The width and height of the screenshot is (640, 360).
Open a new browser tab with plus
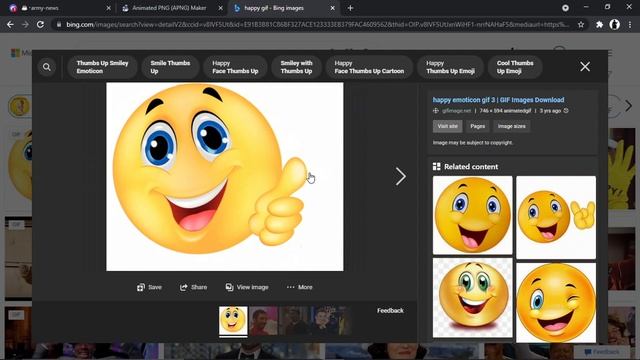[x=350, y=8]
